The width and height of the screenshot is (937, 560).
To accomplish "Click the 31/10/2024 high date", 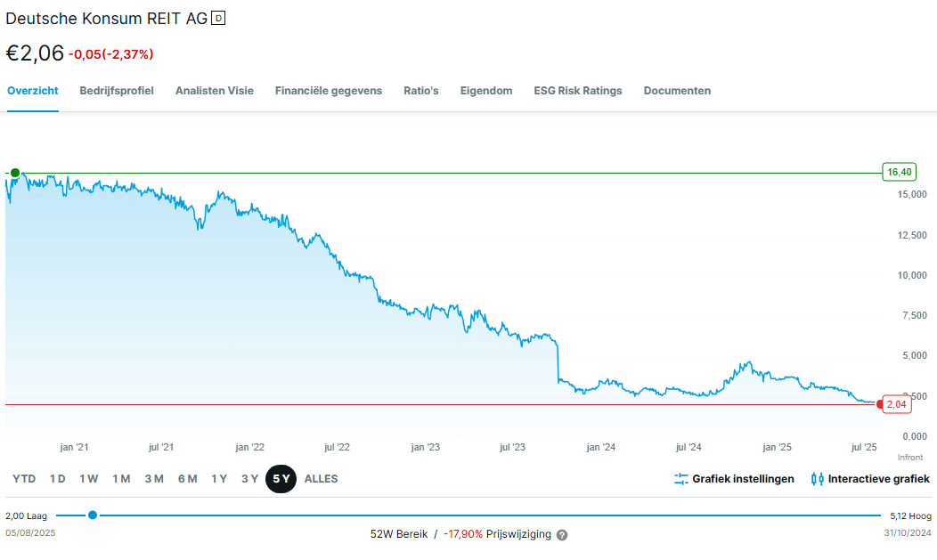I will point(908,532).
